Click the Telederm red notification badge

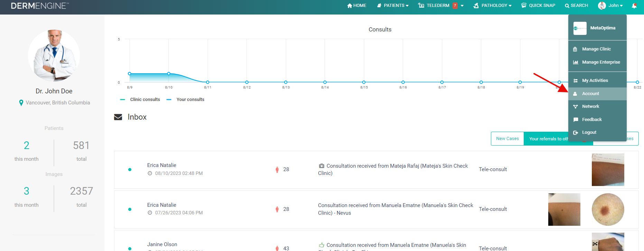[x=455, y=6]
